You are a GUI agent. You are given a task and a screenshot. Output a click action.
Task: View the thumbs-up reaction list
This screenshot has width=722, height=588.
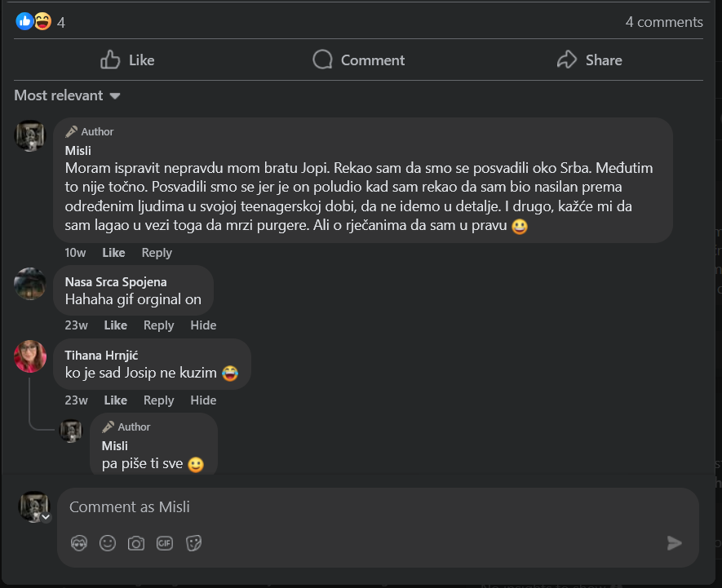24,21
